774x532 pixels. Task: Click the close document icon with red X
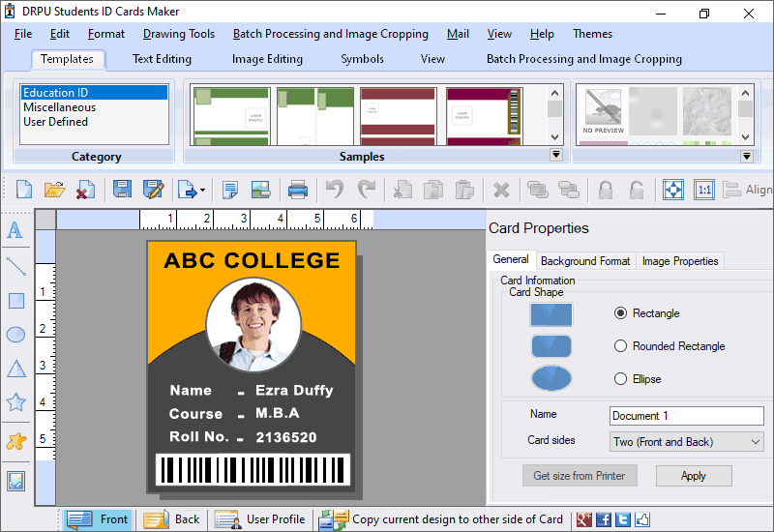(x=85, y=190)
